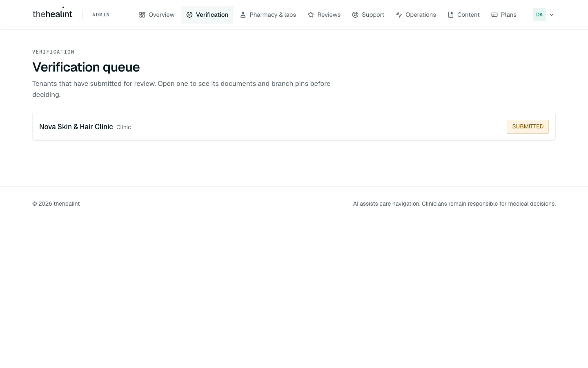Open the Nova Skin & Hair Clinic submission
This screenshot has width=588, height=368.
(x=294, y=127)
